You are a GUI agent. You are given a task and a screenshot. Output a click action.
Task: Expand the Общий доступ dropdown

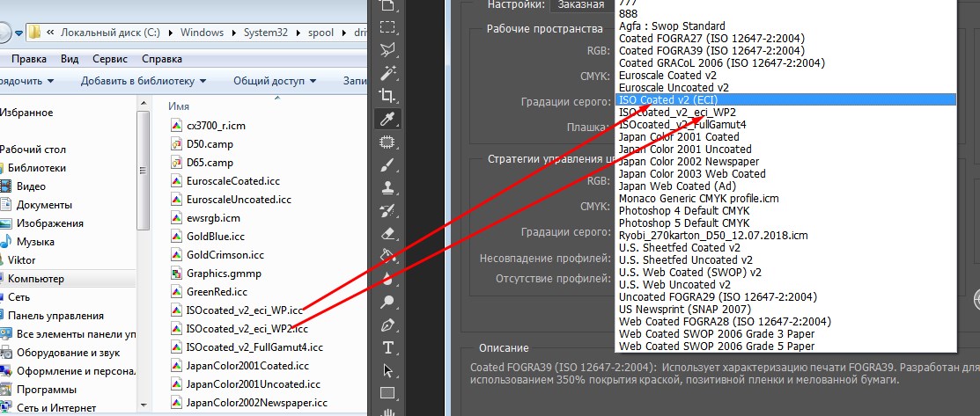(275, 81)
